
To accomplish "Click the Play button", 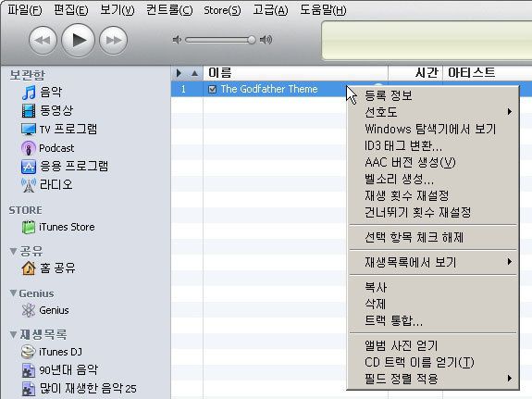I will pyautogui.click(x=78, y=40).
